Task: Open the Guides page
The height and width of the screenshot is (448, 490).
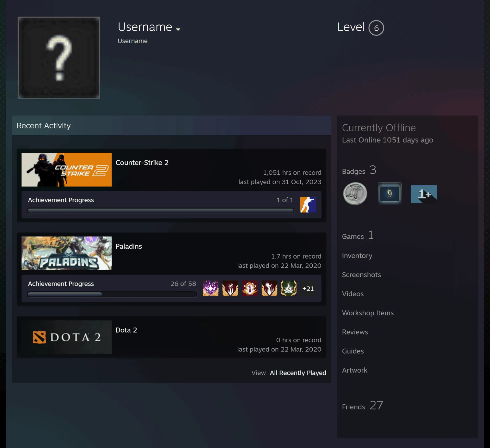Action: [353, 351]
